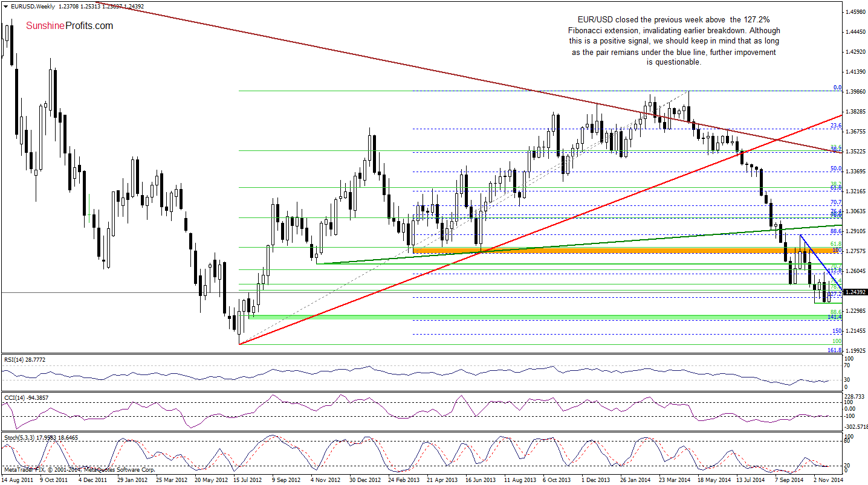This screenshot has height=485, width=868.
Task: Click the 1.27575 price axis value
Action: coord(855,251)
